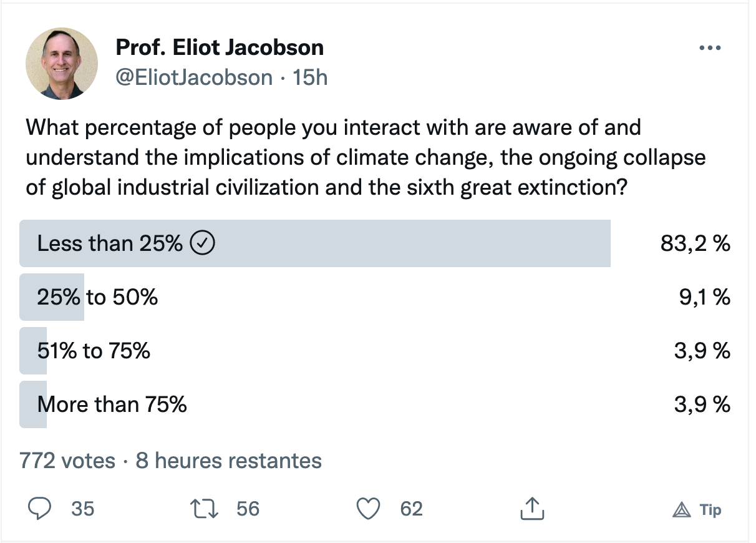The height and width of the screenshot is (543, 756).
Task: Select the Less than 25% poll option
Action: [x=315, y=243]
